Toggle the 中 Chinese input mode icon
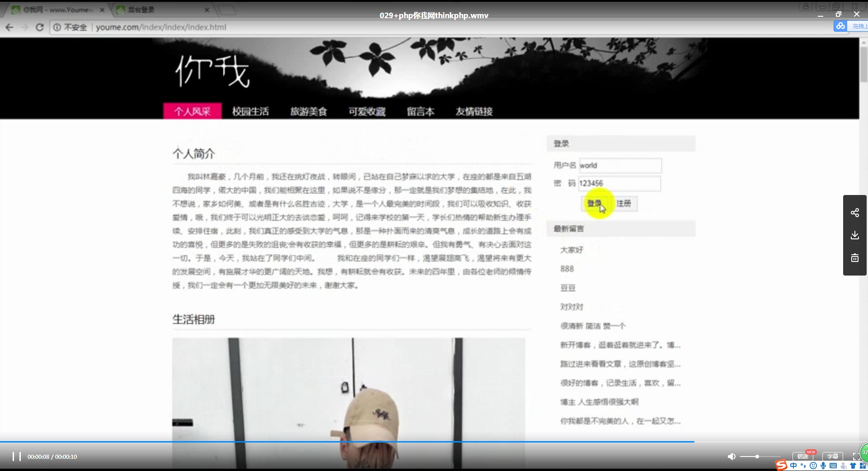The image size is (868, 471). pos(793,466)
